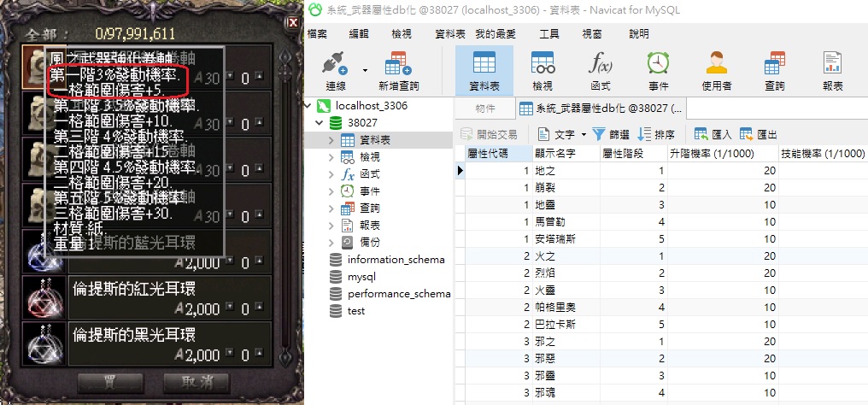Open the 檔案 menu

point(317,34)
